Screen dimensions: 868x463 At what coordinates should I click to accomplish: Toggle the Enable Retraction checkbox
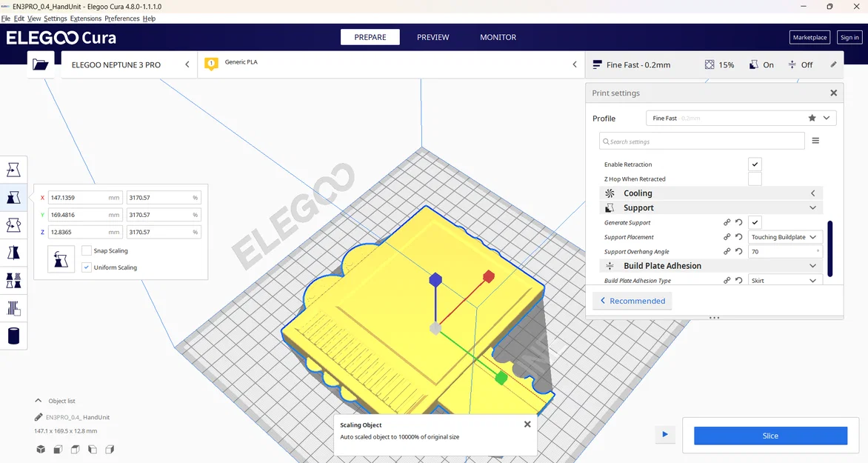click(755, 164)
